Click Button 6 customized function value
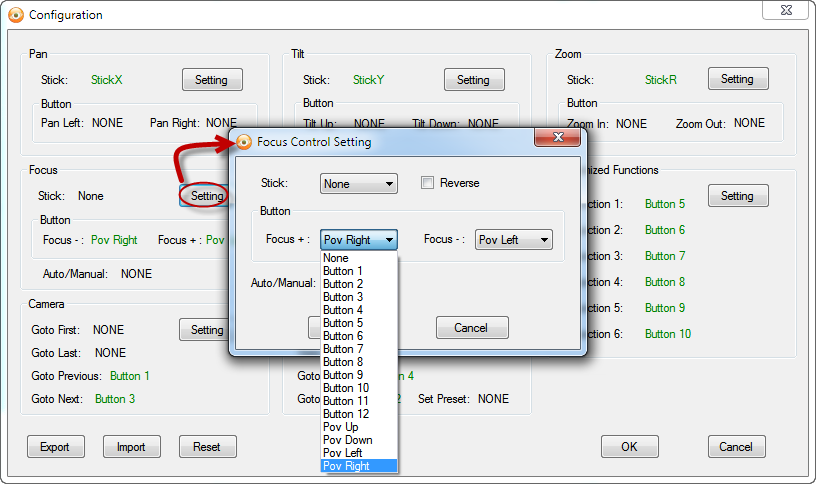This screenshot has width=816, height=484. pos(665,230)
